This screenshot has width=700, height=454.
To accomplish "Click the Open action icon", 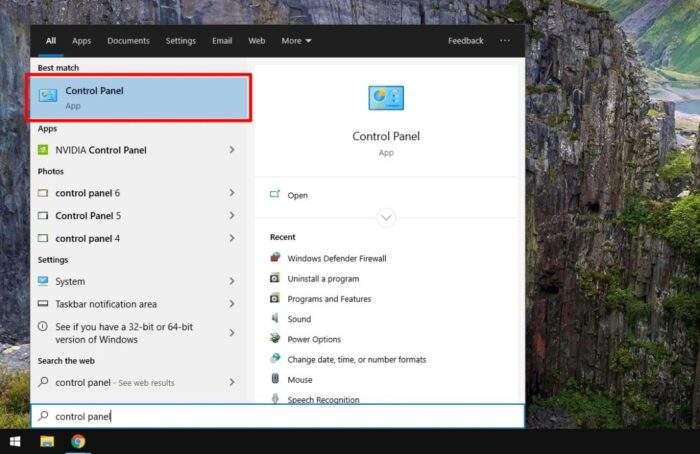I will click(x=275, y=194).
